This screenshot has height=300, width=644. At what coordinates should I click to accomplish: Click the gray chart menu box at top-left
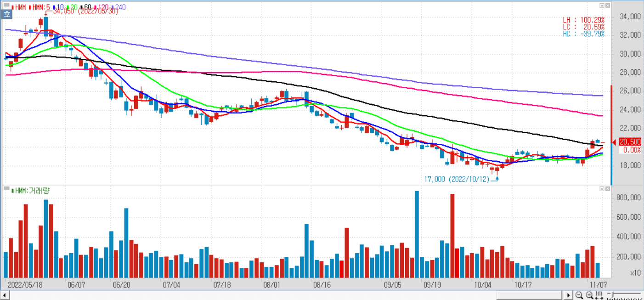pos(7,6)
